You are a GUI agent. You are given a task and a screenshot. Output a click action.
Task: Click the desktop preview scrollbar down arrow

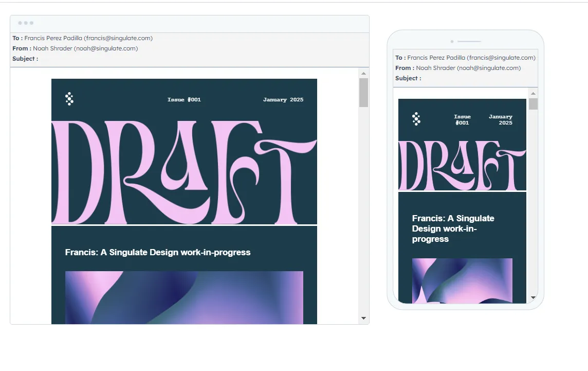pyautogui.click(x=363, y=318)
